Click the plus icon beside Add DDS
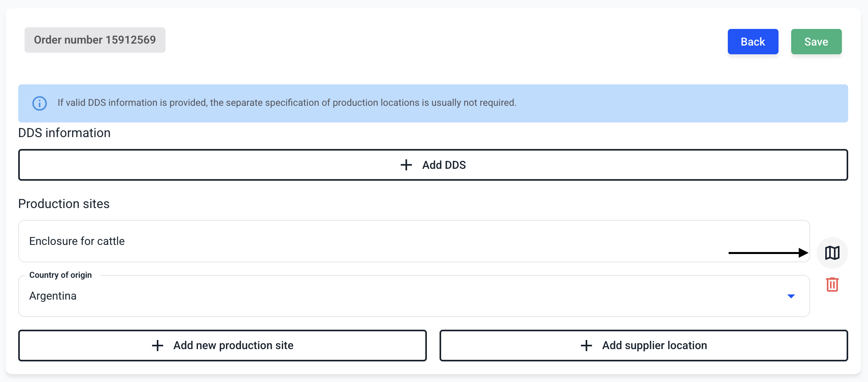This screenshot has height=382, width=868. 406,165
